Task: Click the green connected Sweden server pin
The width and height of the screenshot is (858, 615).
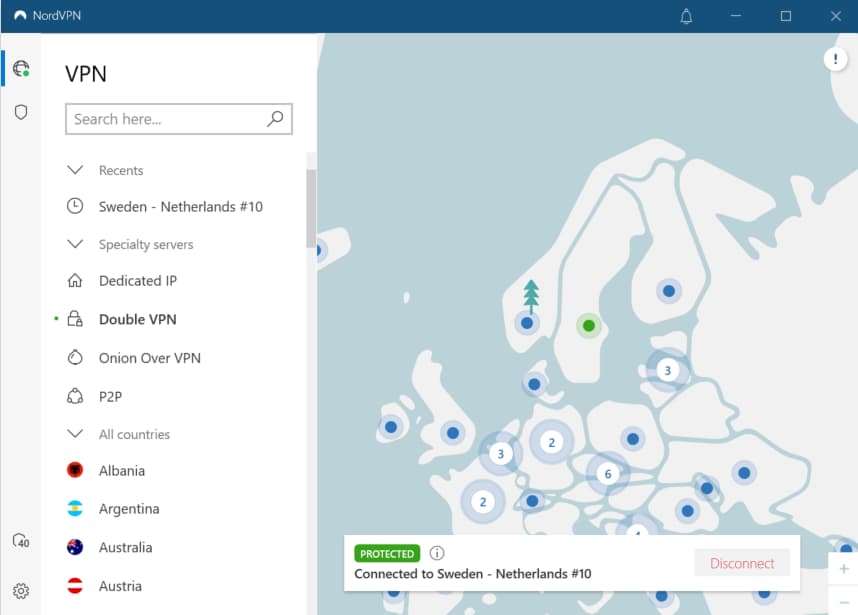Action: [x=589, y=326]
